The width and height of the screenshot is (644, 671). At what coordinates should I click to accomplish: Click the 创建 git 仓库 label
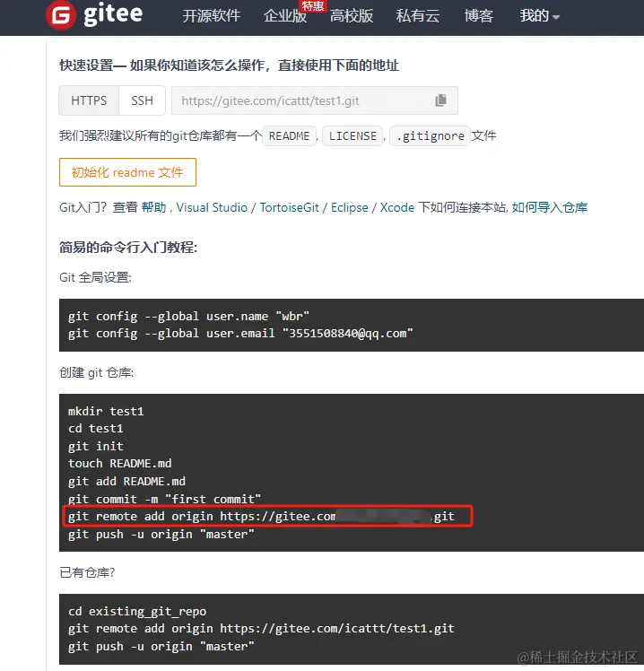click(96, 373)
